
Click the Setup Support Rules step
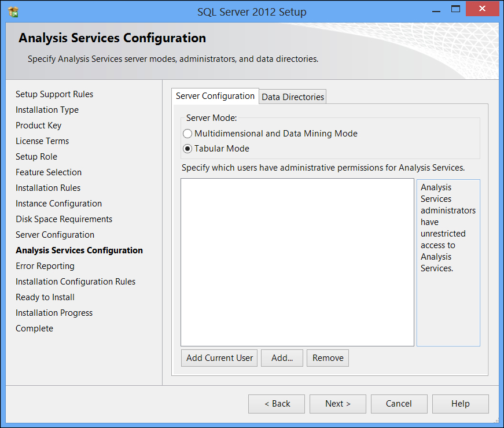click(54, 94)
